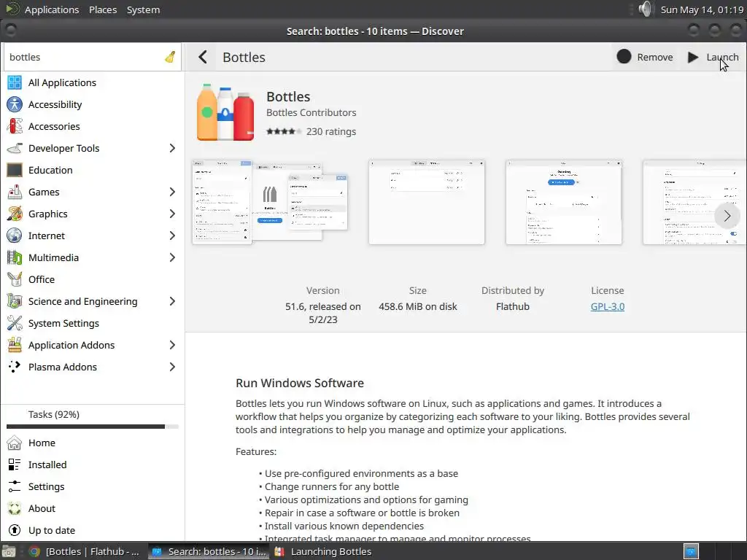747x560 pixels.
Task: Click the Tasks (92%) entry
Action: tap(54, 414)
